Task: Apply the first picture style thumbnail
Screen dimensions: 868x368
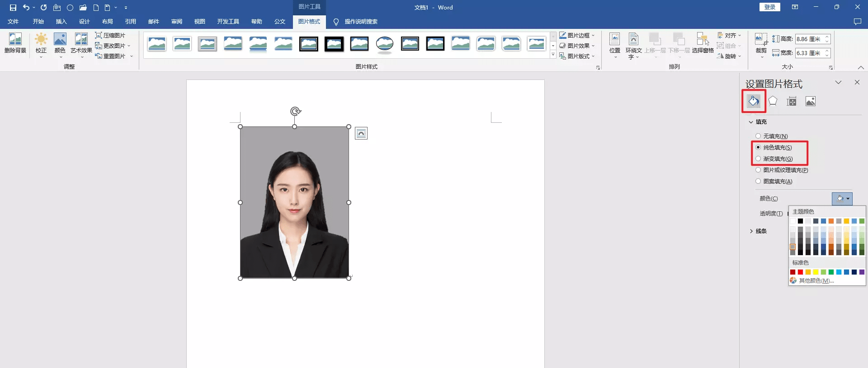Action: tap(157, 44)
